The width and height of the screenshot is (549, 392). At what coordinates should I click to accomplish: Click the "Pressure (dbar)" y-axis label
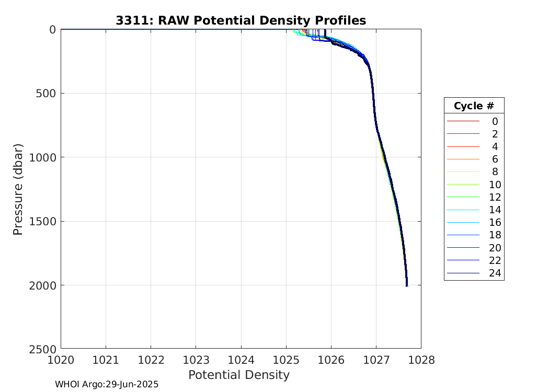click(x=18, y=189)
